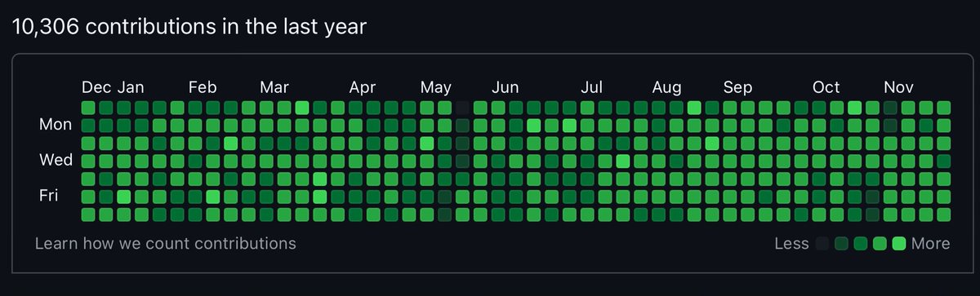
Task: Select the 'Jul' month label
Action: (592, 87)
